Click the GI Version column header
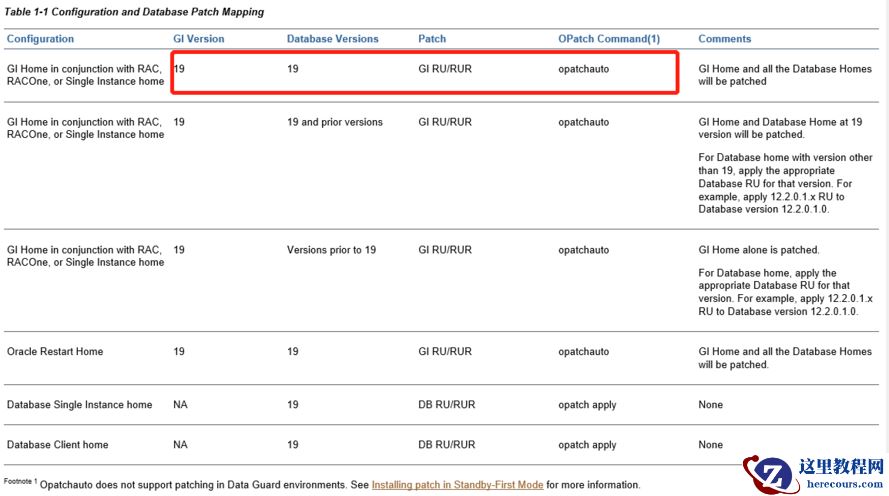Screen dimensions: 889x496 198,39
